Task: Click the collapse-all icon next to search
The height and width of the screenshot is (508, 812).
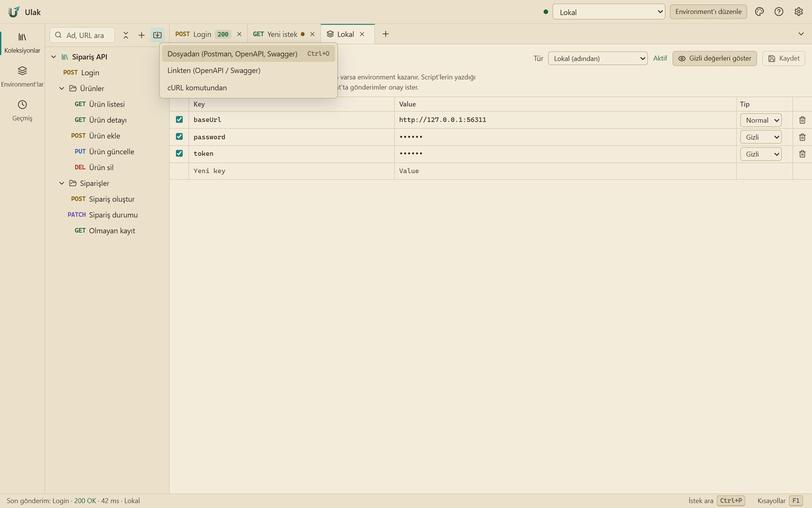Action: point(126,35)
